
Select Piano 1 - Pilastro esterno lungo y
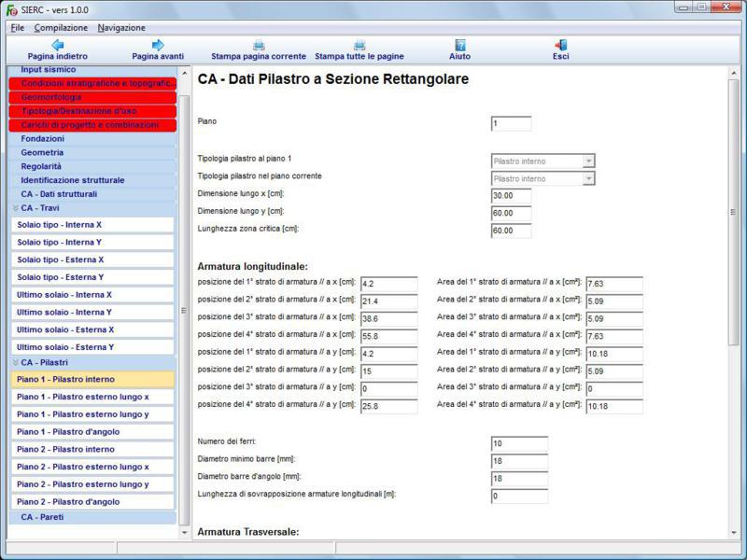click(x=92, y=414)
